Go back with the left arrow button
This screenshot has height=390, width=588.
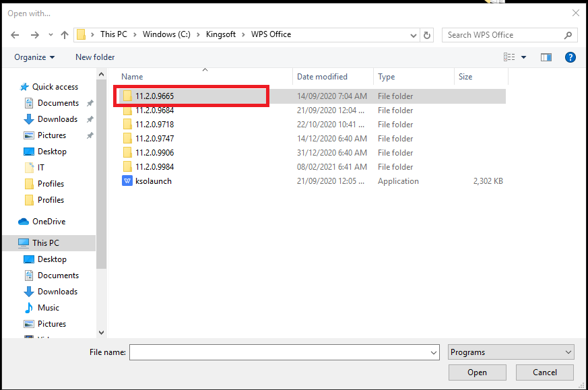(15, 35)
